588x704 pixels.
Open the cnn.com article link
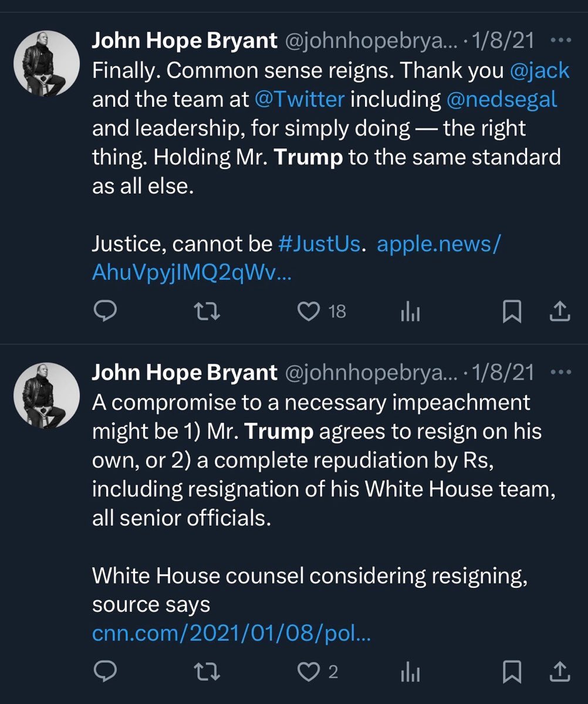click(x=231, y=633)
